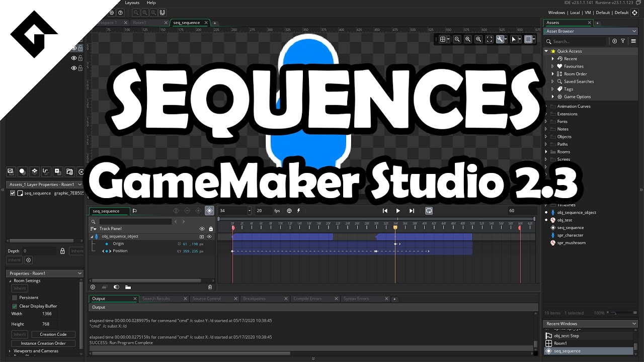Add a new track with the plus icon
This screenshot has height=362, width=644.
(93, 287)
